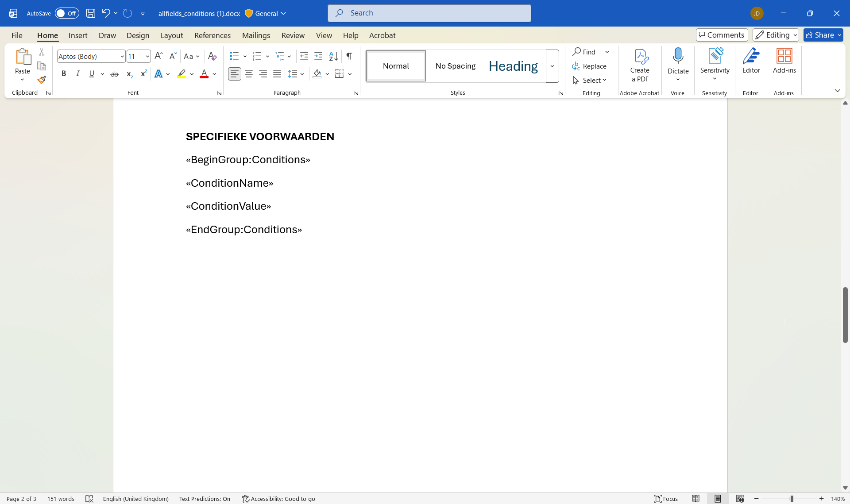Apply Strikethrough formatting

(x=115, y=74)
